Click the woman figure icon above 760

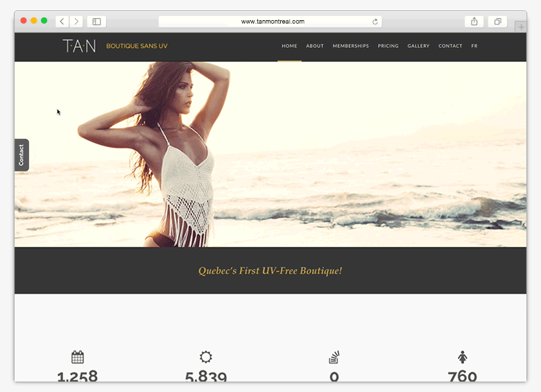[x=463, y=357]
